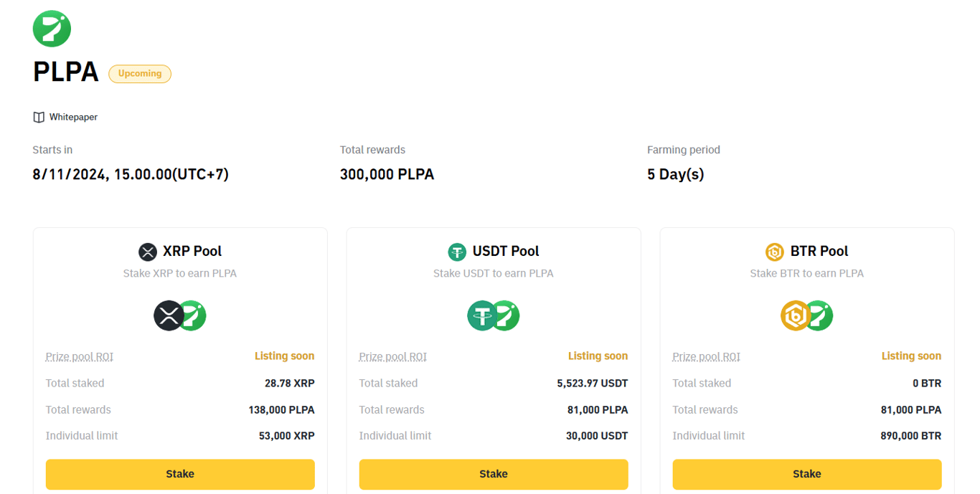Viewport: 980px width, 494px height.
Task: Click the XRP icon beside XRP Pool title
Action: [147, 252]
